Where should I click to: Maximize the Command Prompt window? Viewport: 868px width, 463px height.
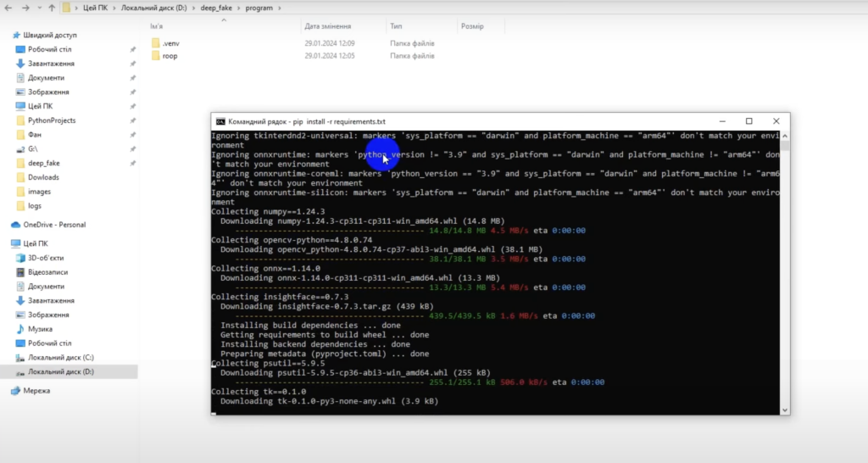[749, 121]
